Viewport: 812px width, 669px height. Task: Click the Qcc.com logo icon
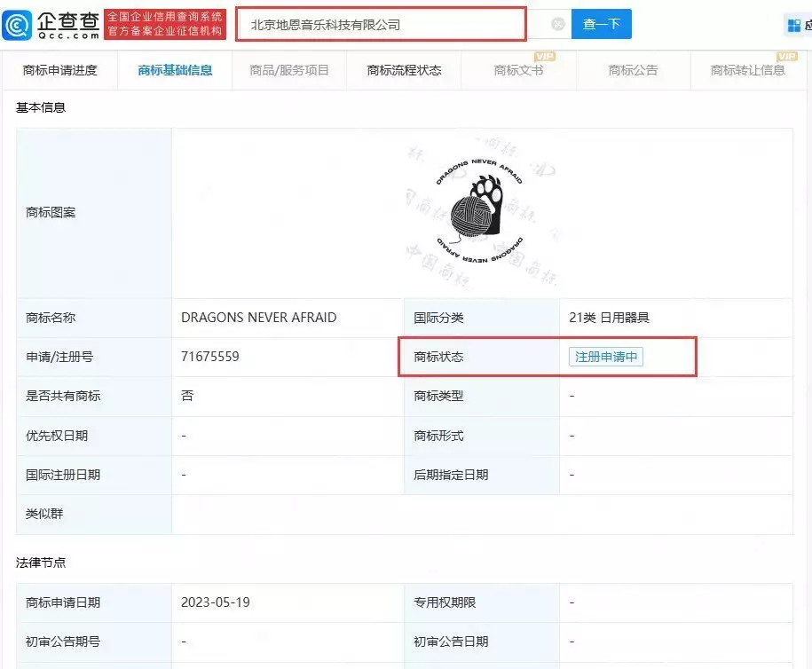tap(17, 24)
